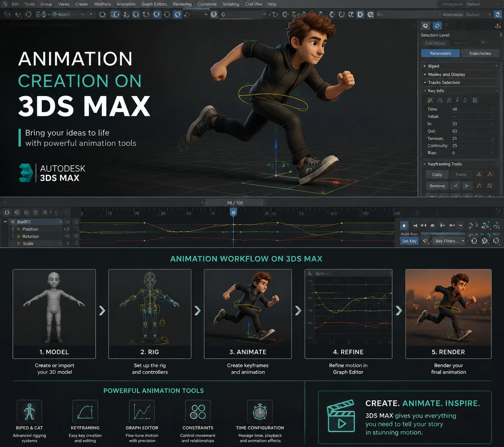Open the Graph Editors menu
The height and width of the screenshot is (447, 504).
(x=154, y=4)
